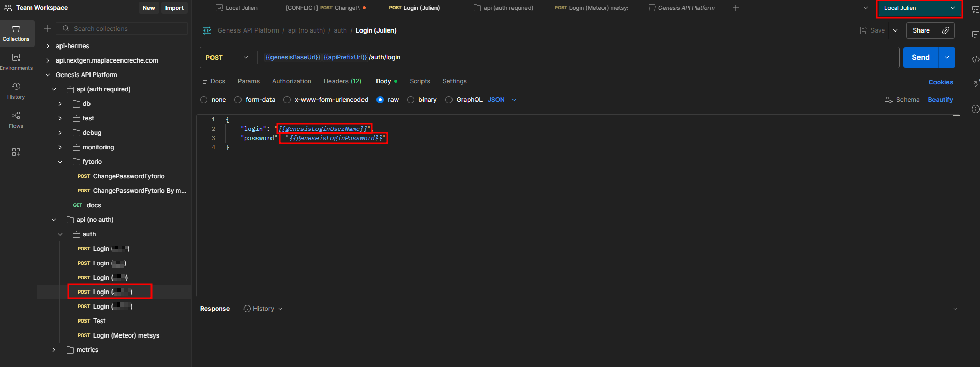Click the History clock icon in Response
This screenshot has width=980, height=367.
(247, 309)
